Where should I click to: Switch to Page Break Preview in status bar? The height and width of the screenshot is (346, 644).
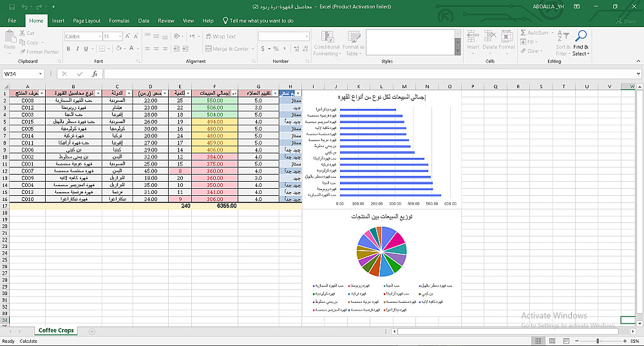tap(566, 341)
